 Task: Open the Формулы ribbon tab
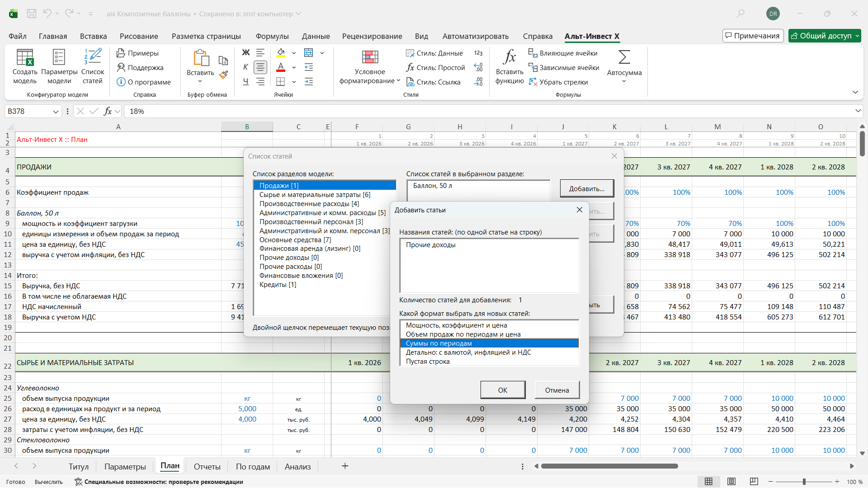272,36
